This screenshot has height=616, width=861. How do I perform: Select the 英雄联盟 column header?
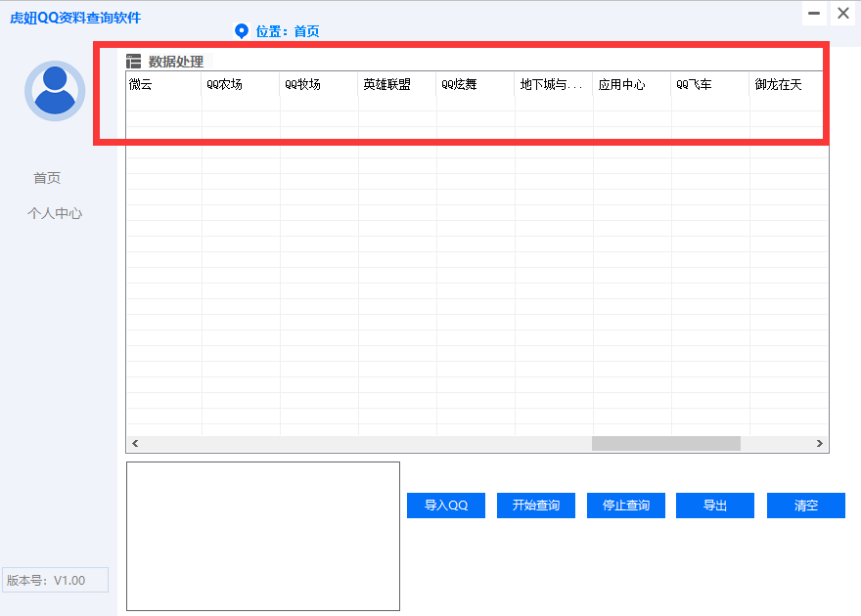point(397,84)
